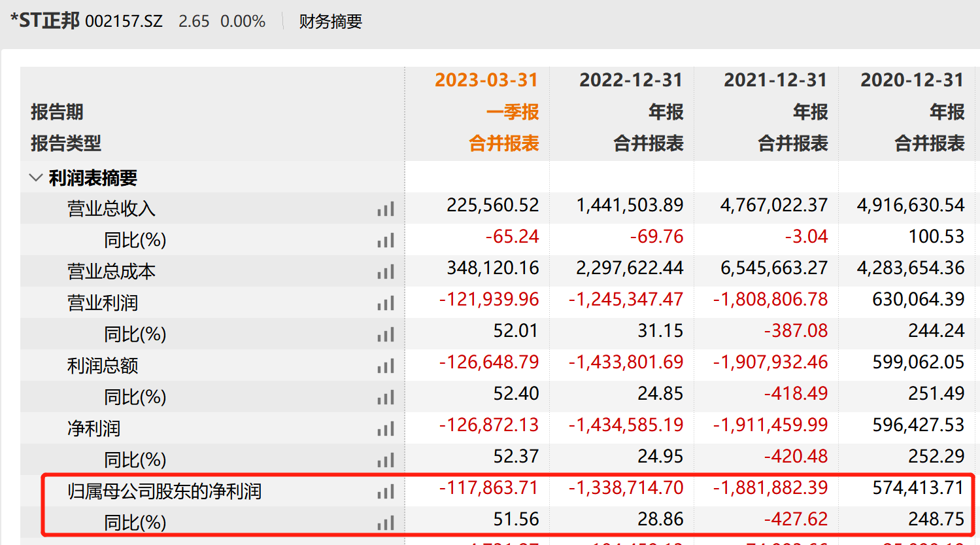Image resolution: width=980 pixels, height=545 pixels.
Task: Open chart icon for 营业总成本 row
Action: pyautogui.click(x=386, y=272)
